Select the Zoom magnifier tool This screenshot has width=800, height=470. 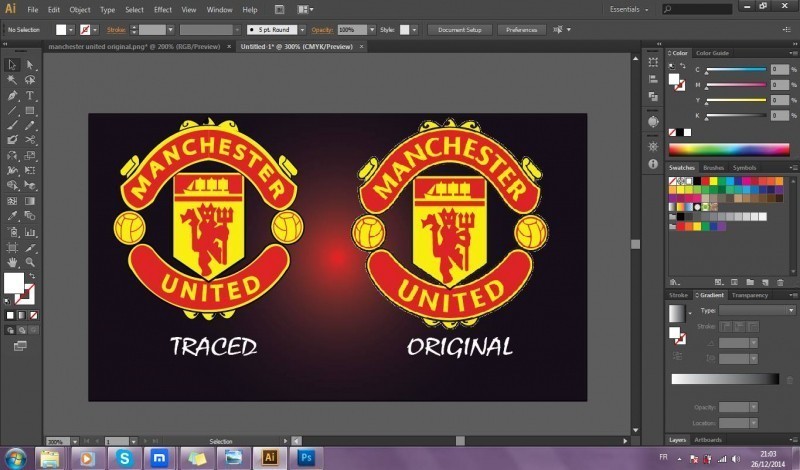pyautogui.click(x=30, y=262)
